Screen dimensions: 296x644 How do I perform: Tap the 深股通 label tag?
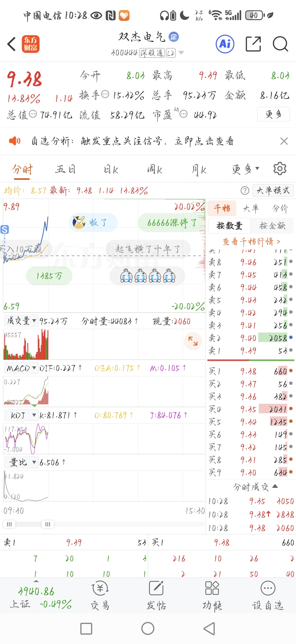tap(152, 53)
